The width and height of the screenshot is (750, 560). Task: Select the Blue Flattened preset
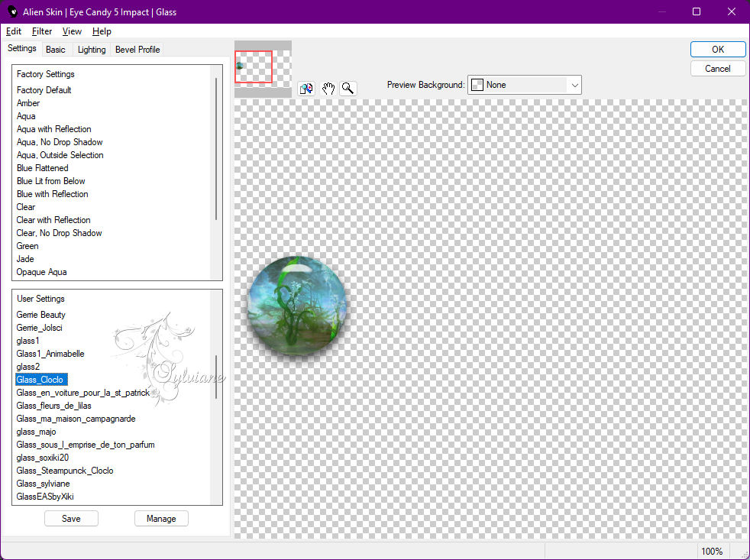point(42,168)
